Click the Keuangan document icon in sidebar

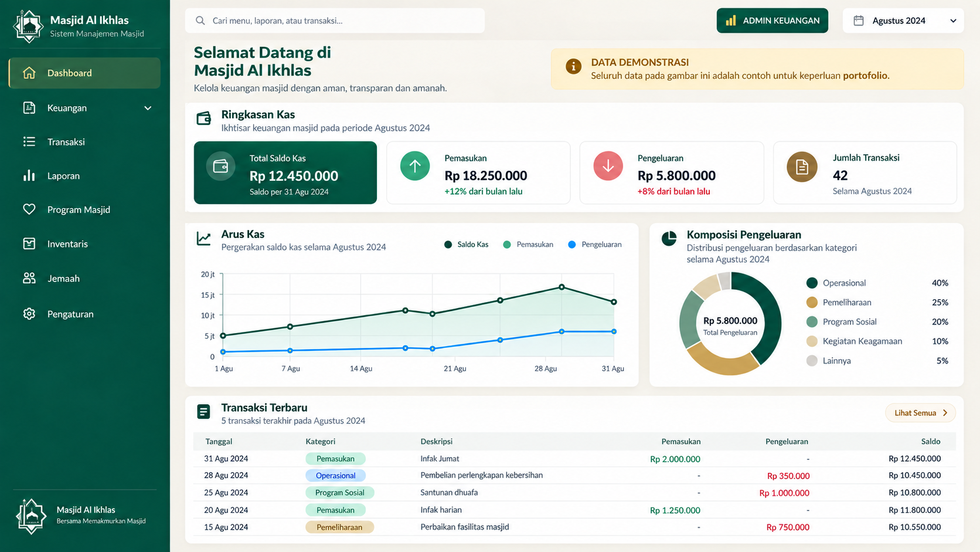29,108
